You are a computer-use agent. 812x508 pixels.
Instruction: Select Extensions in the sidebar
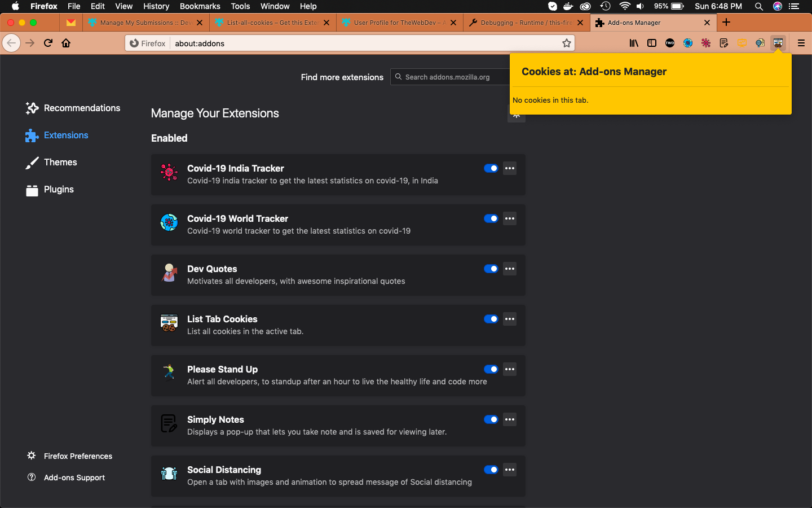click(x=57, y=135)
